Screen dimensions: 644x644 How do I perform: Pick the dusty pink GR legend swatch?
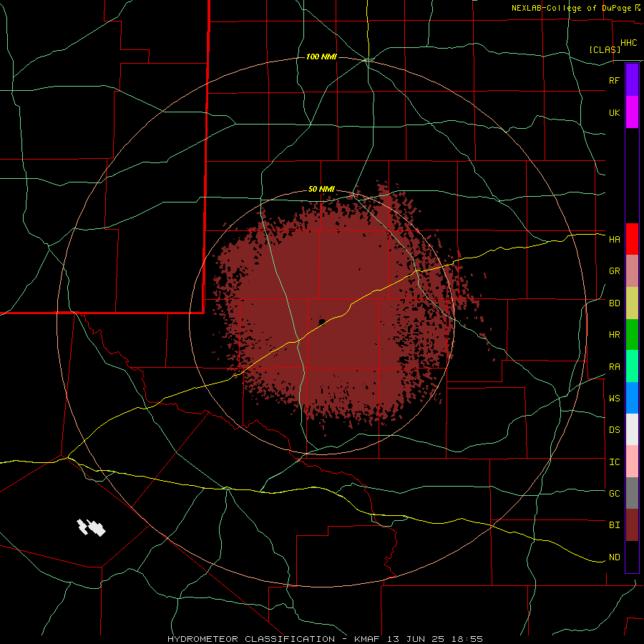(632, 271)
